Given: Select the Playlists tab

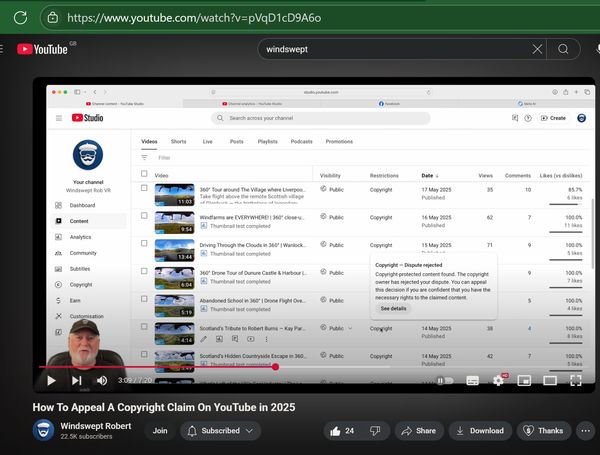Looking at the screenshot, I should [x=267, y=141].
